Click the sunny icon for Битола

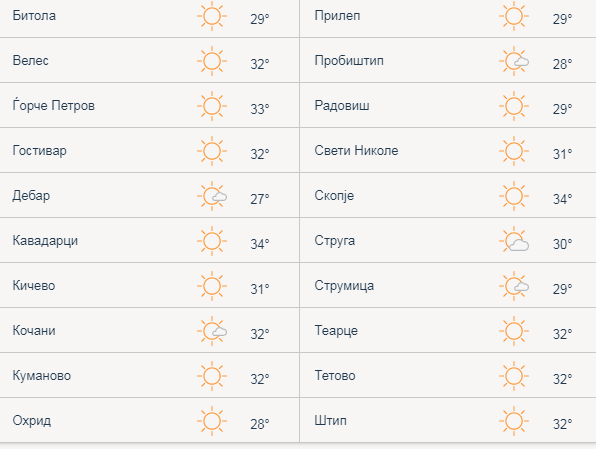coord(212,16)
